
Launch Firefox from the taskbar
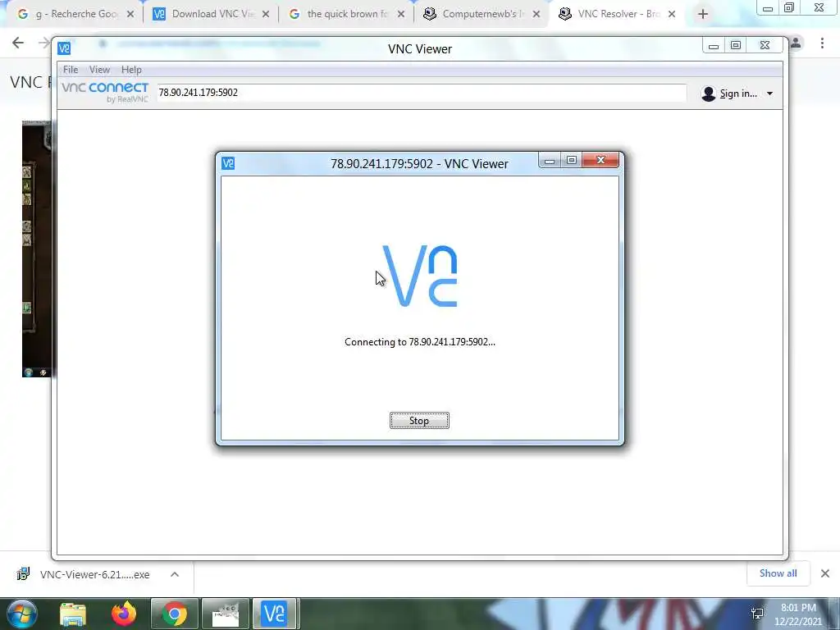point(124,614)
